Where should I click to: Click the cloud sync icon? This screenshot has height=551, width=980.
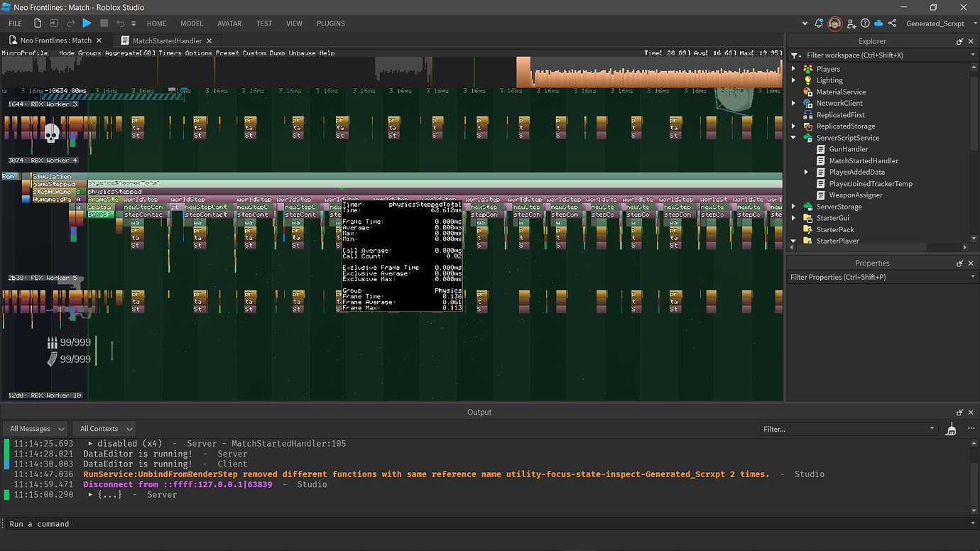[878, 23]
